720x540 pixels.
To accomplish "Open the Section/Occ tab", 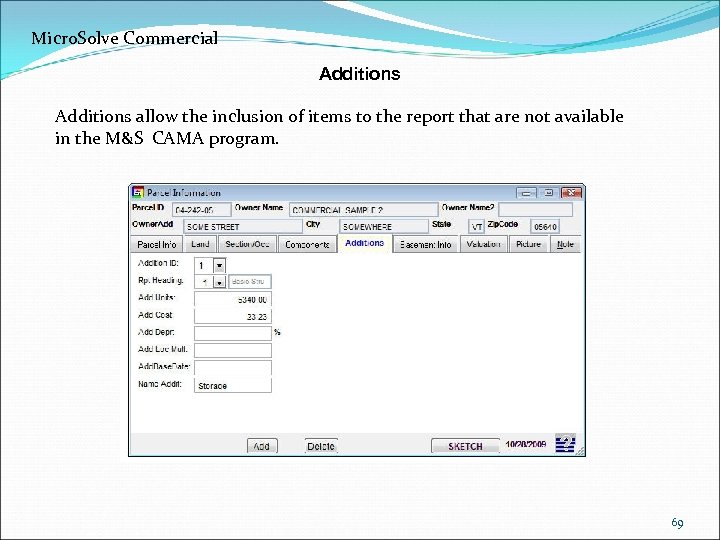I will point(247,244).
